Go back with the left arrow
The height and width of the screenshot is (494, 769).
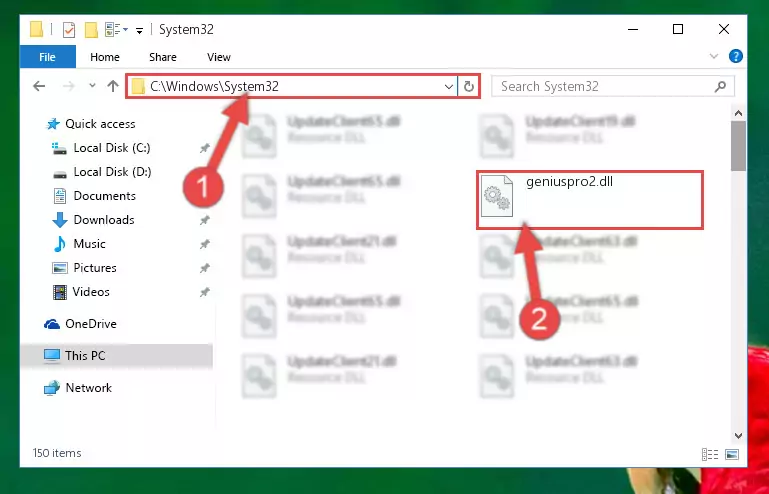coord(39,86)
